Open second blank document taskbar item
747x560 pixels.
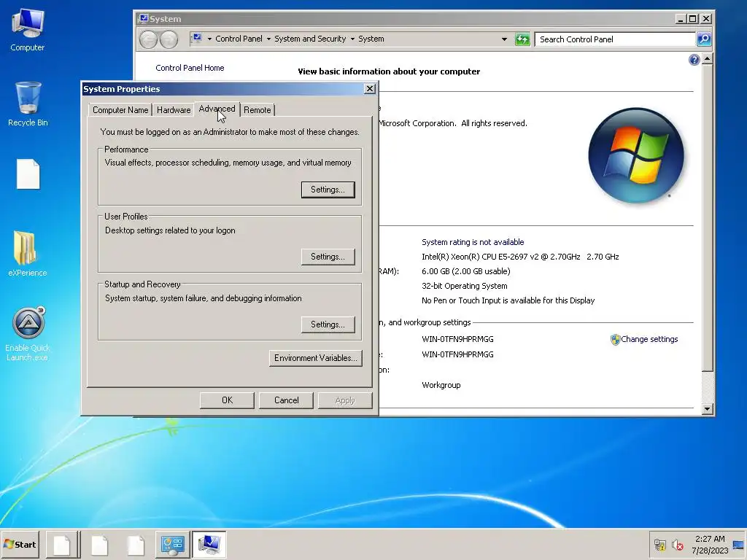[x=99, y=545]
